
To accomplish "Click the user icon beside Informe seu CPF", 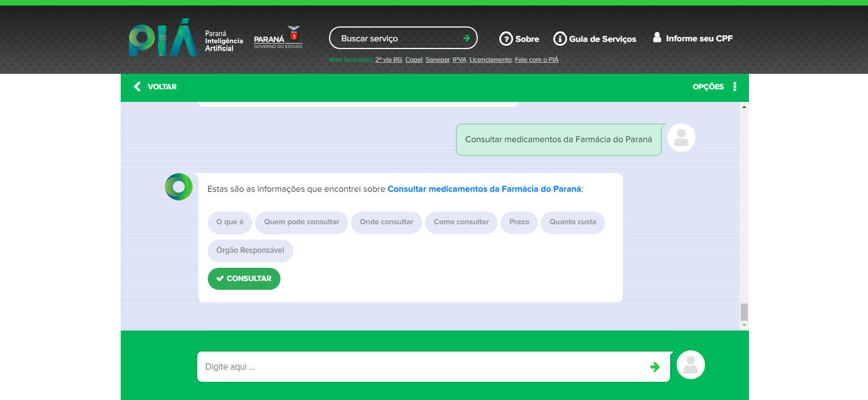I will 657,37.
